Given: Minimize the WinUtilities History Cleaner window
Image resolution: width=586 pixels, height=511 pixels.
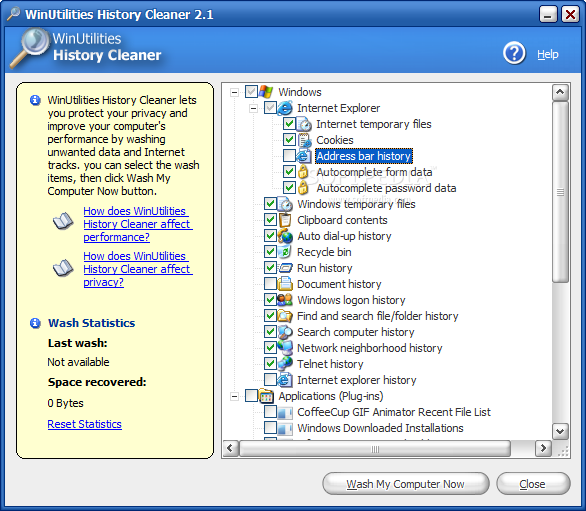Looking at the screenshot, I should [x=548, y=15].
